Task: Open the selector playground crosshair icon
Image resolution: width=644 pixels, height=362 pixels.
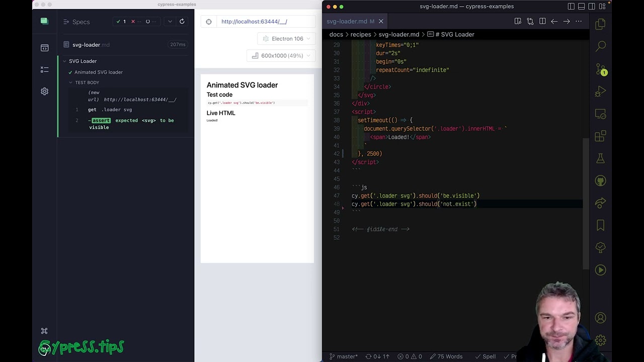Action: click(209, 22)
